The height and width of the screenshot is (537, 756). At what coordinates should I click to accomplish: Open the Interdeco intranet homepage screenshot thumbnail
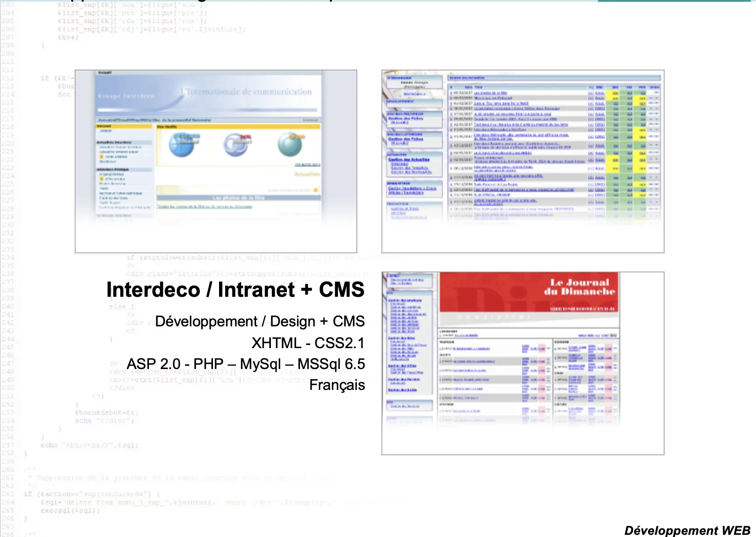[216, 161]
